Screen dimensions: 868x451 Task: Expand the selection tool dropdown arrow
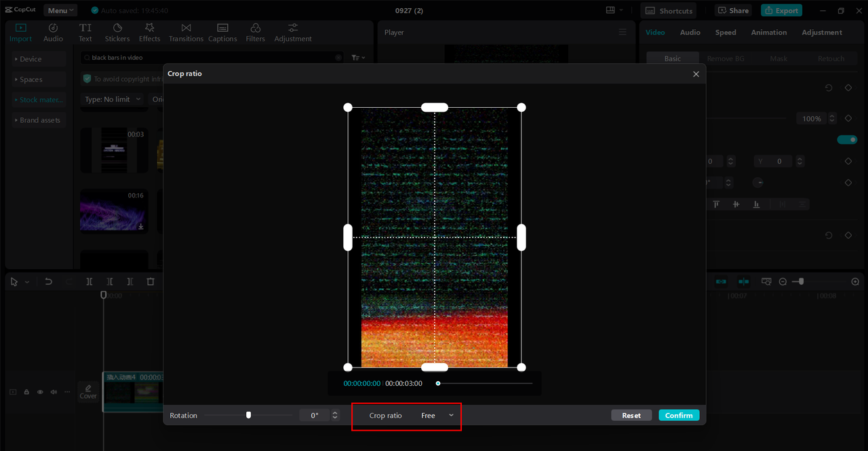tap(27, 281)
